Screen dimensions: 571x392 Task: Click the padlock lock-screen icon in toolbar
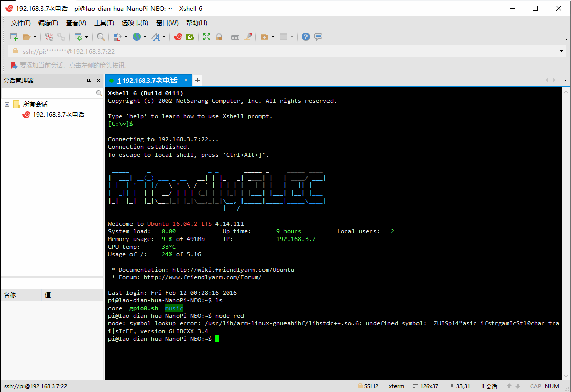219,37
